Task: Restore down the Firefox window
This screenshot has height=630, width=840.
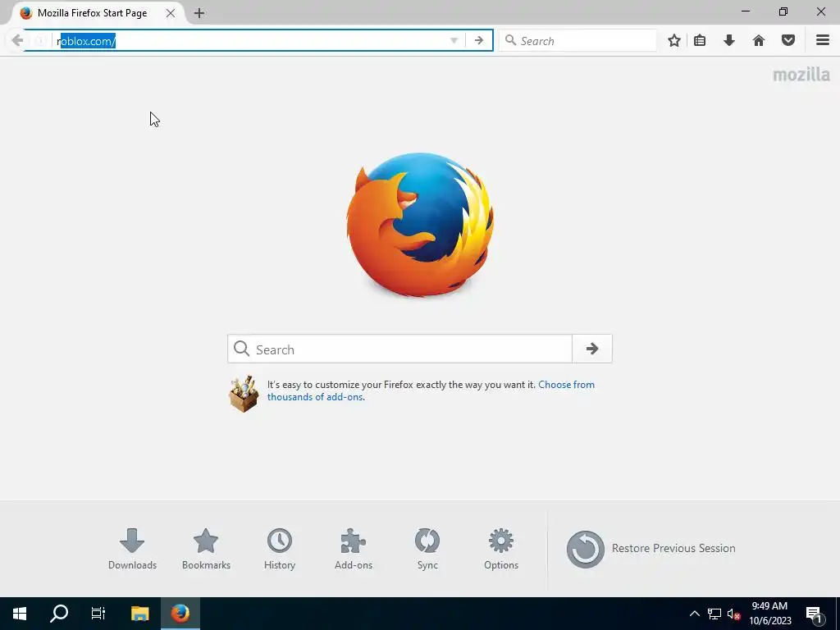Action: (x=783, y=11)
